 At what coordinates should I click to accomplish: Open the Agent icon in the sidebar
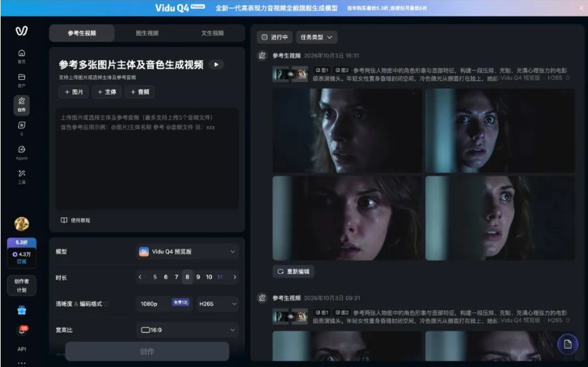pyautogui.click(x=22, y=149)
